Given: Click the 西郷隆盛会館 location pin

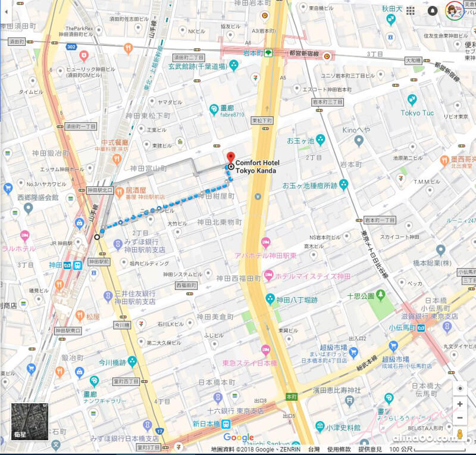Looking at the screenshot, I should 28,208.
